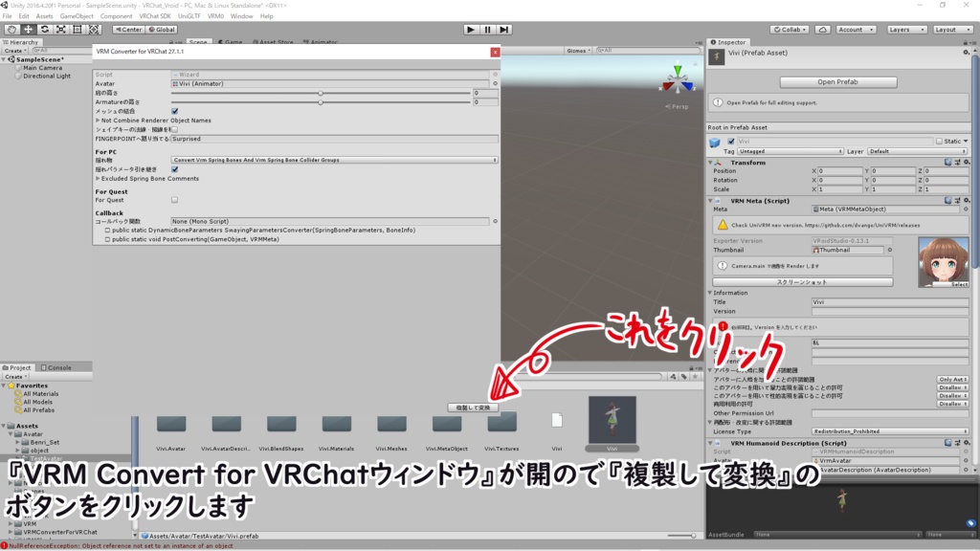Select the Rotate tool
The width and height of the screenshot is (980, 551).
[x=46, y=30]
